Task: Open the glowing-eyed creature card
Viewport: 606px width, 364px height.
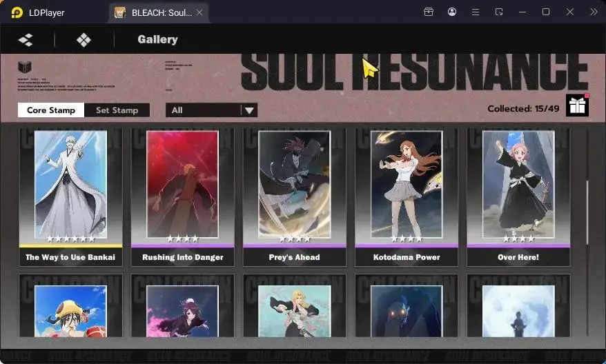Action: (x=407, y=305)
